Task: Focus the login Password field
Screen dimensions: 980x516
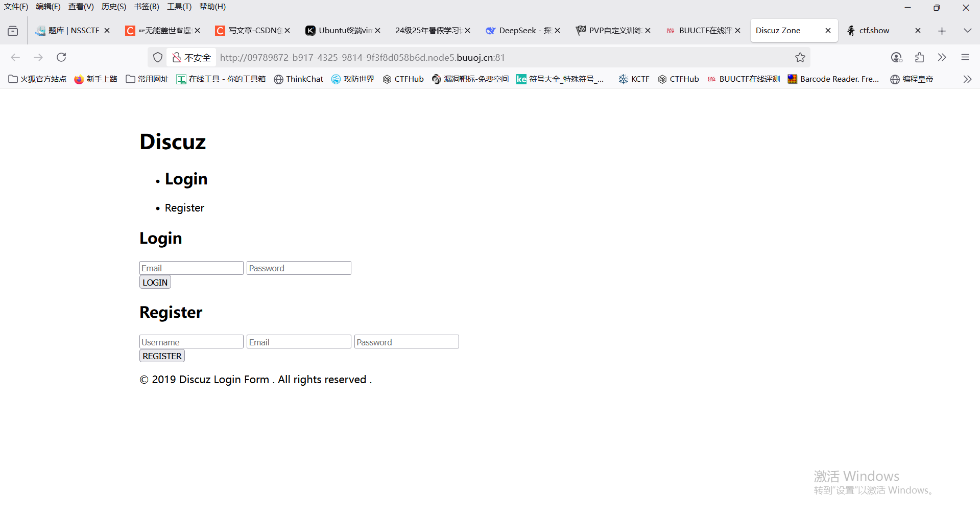Action: 299,268
